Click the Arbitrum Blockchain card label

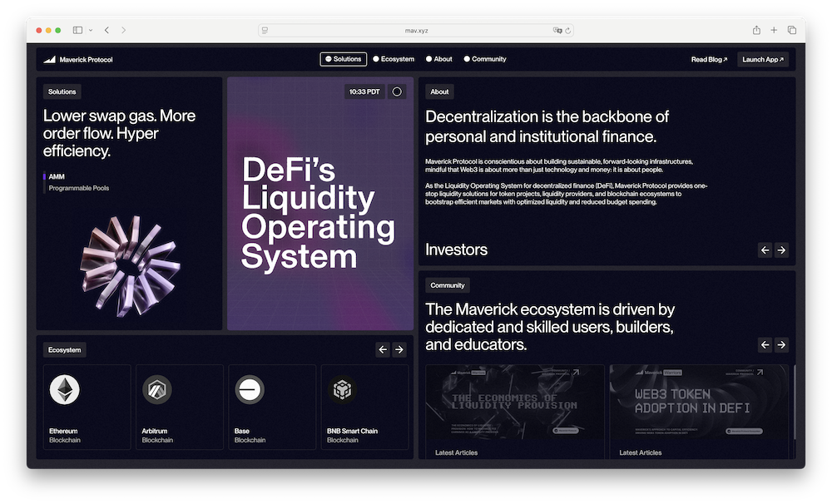click(x=157, y=436)
